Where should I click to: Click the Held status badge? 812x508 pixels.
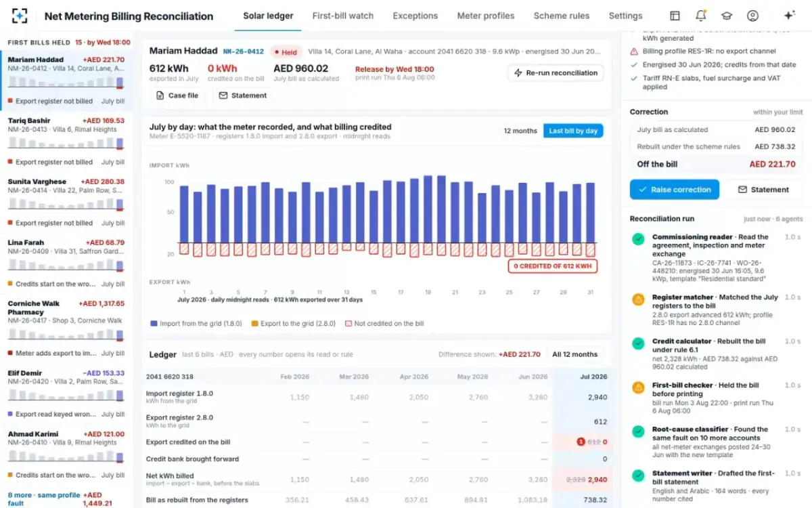click(285, 51)
